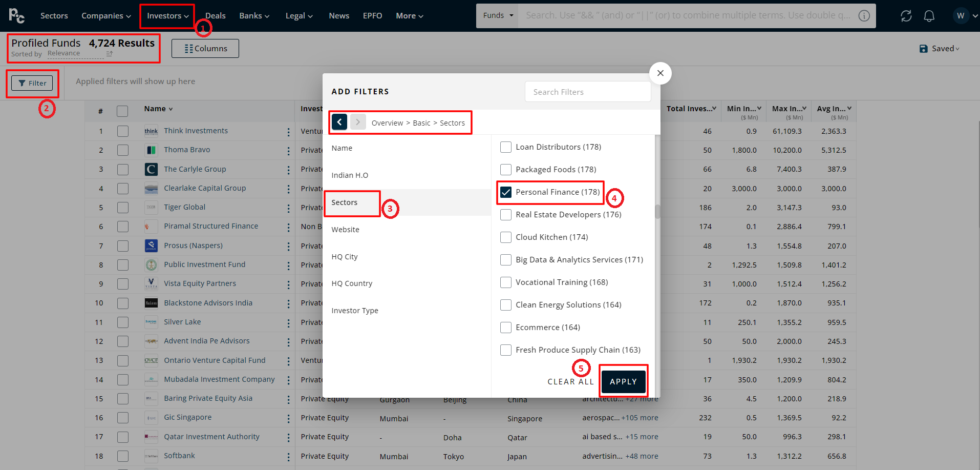Open row menu for Thoma Bravo

click(x=288, y=151)
